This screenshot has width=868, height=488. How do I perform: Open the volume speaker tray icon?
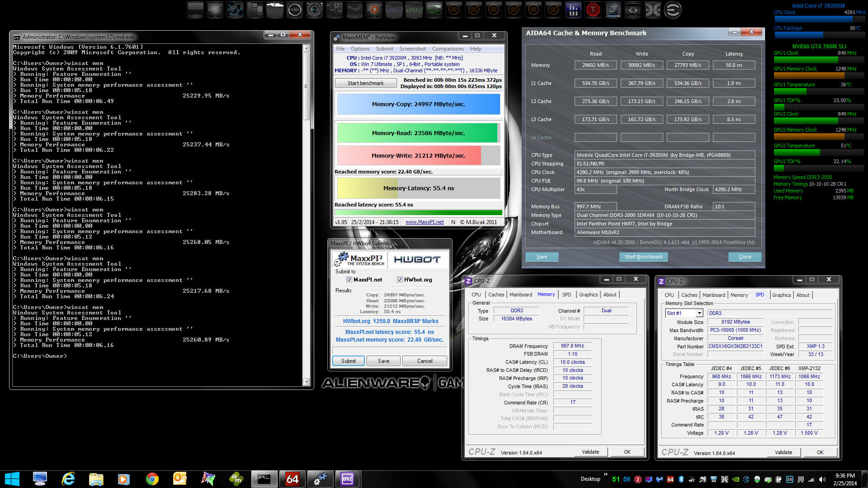click(x=822, y=479)
